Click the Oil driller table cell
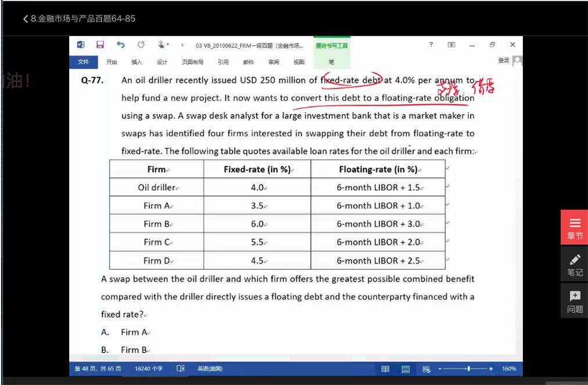 pos(157,187)
